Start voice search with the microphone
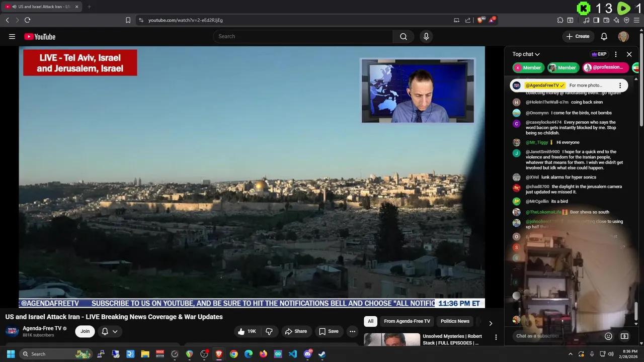Screen dimensions: 644x362 [x=426, y=36]
